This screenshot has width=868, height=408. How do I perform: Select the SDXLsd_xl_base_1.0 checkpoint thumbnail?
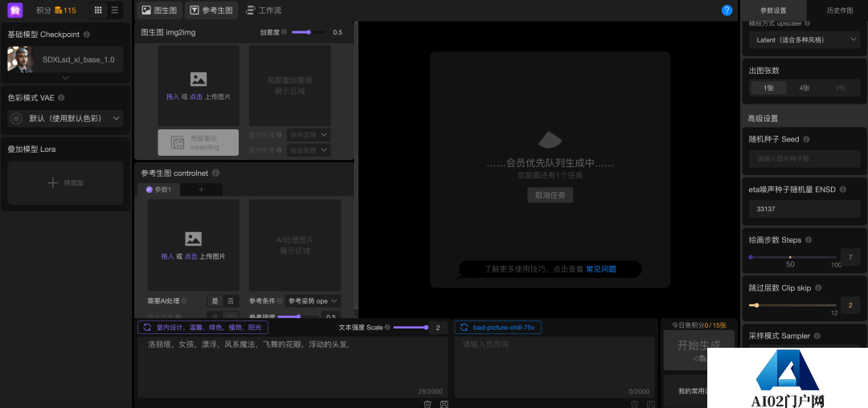20,59
